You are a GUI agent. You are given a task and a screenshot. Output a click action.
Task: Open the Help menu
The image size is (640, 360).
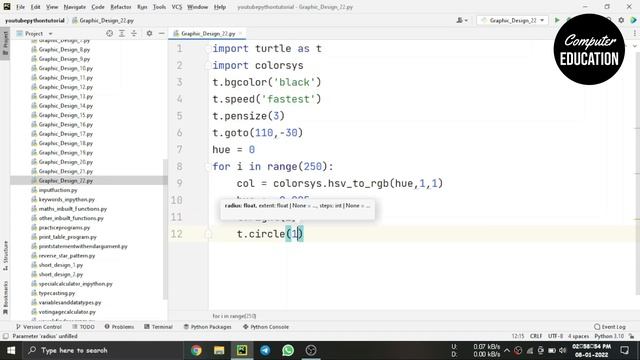pos(220,7)
